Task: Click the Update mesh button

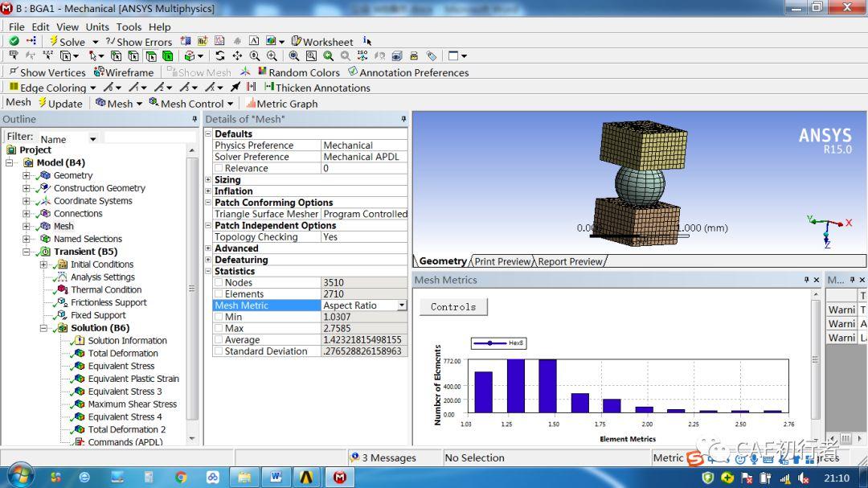Action: click(60, 104)
